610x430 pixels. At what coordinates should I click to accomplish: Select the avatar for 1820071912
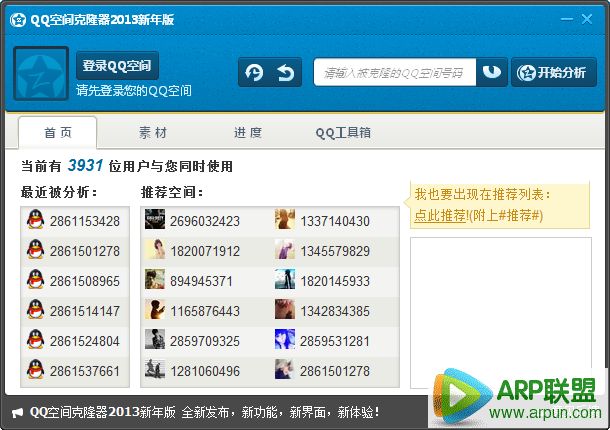click(x=155, y=249)
